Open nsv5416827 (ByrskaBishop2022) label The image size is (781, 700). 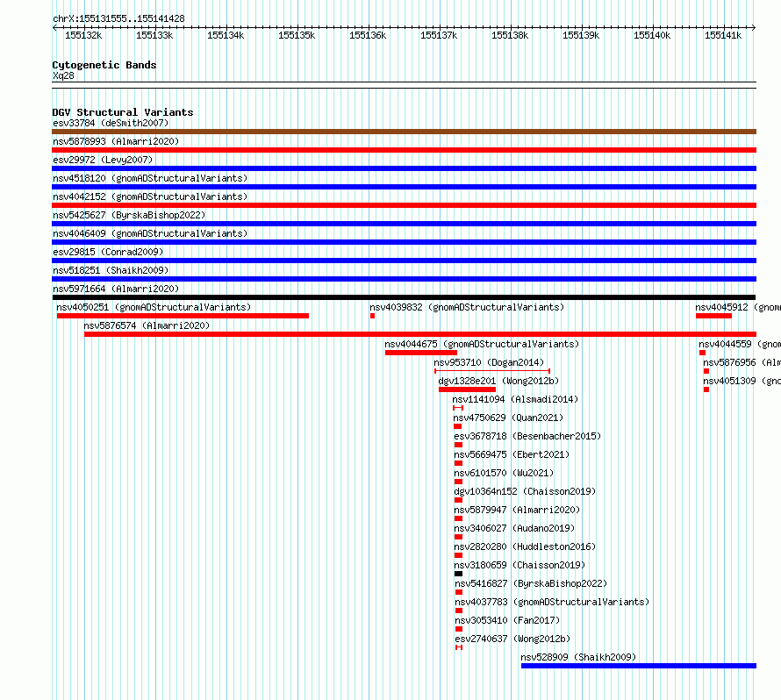click(531, 583)
